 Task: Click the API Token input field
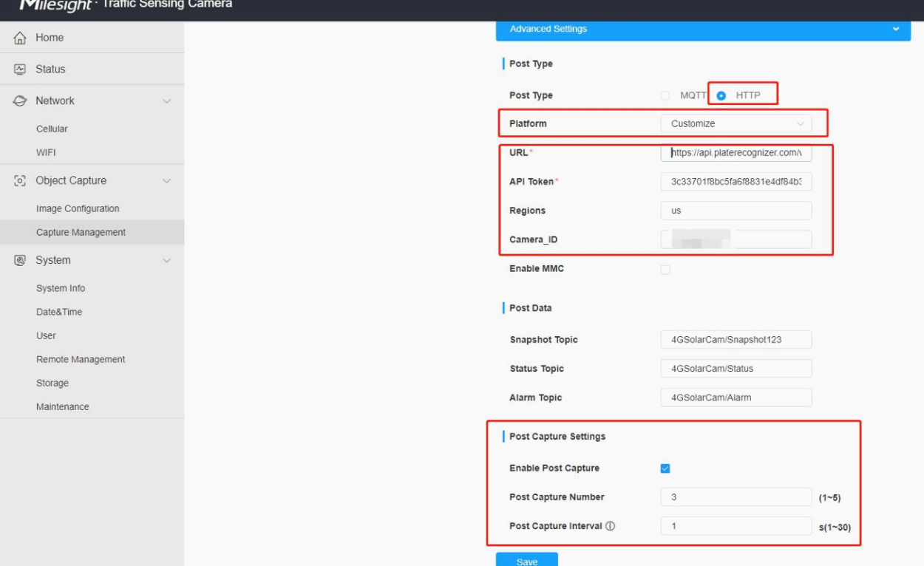736,182
